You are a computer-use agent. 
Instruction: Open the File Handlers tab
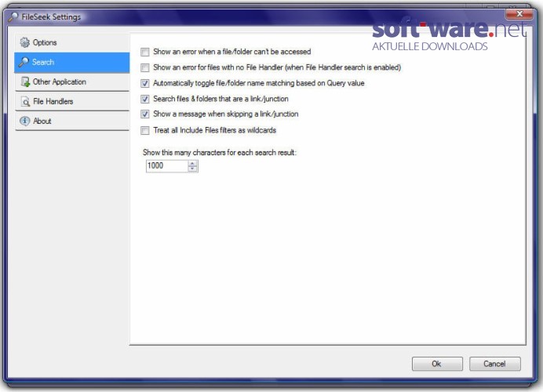72,101
